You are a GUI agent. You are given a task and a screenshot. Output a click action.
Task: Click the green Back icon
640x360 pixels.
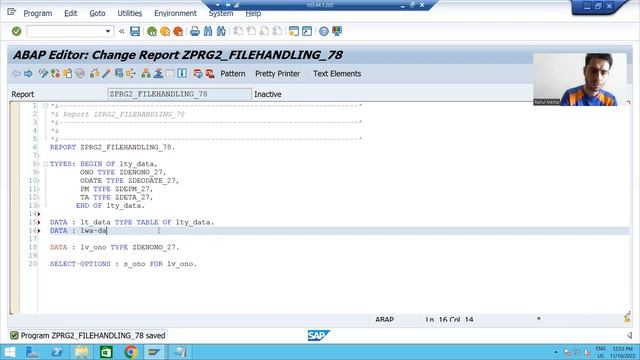(152, 31)
